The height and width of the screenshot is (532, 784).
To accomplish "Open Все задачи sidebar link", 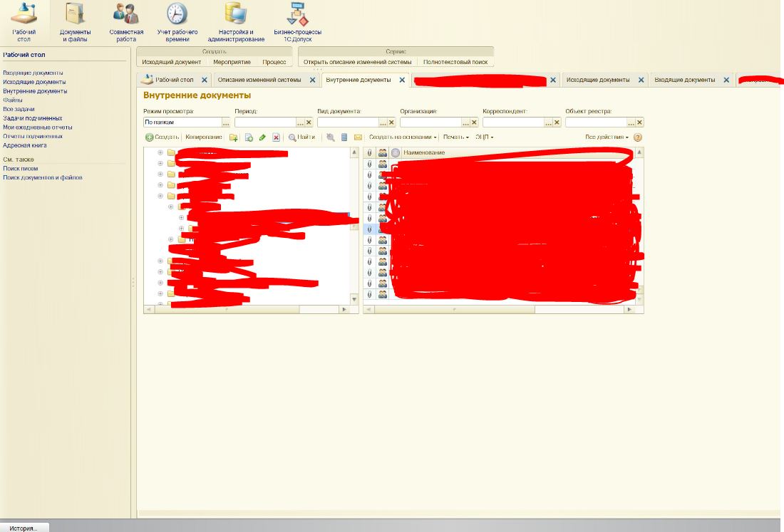I will click(x=19, y=110).
